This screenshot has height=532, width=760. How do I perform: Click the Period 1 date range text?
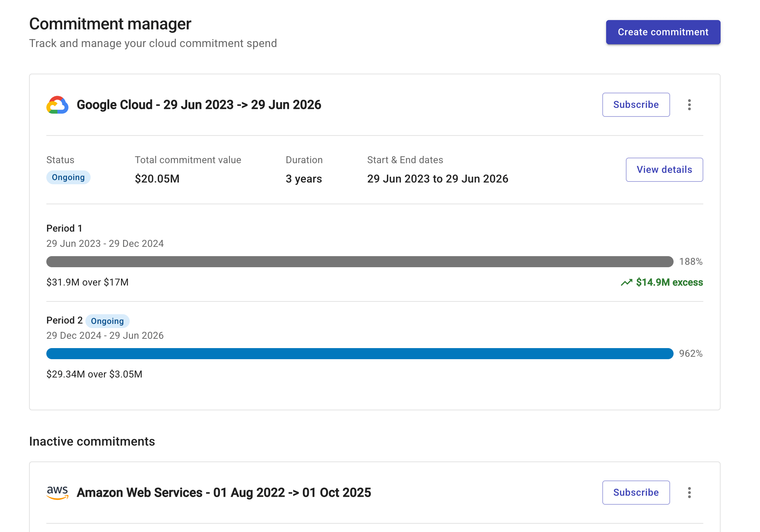105,243
